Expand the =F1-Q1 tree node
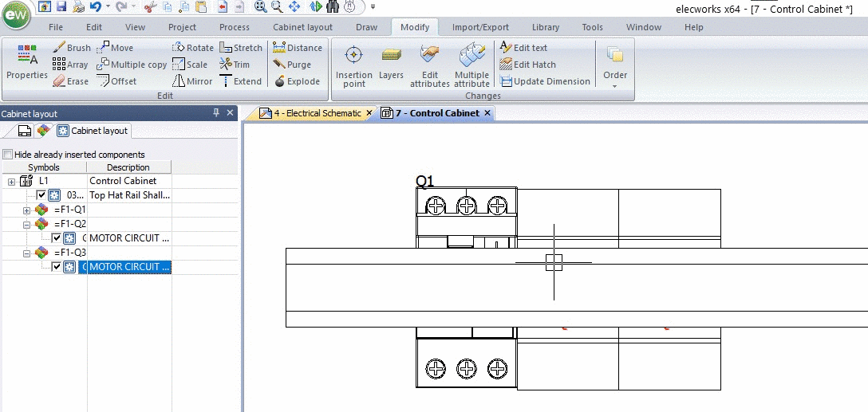Screen dimensions: 868x412 26,210
